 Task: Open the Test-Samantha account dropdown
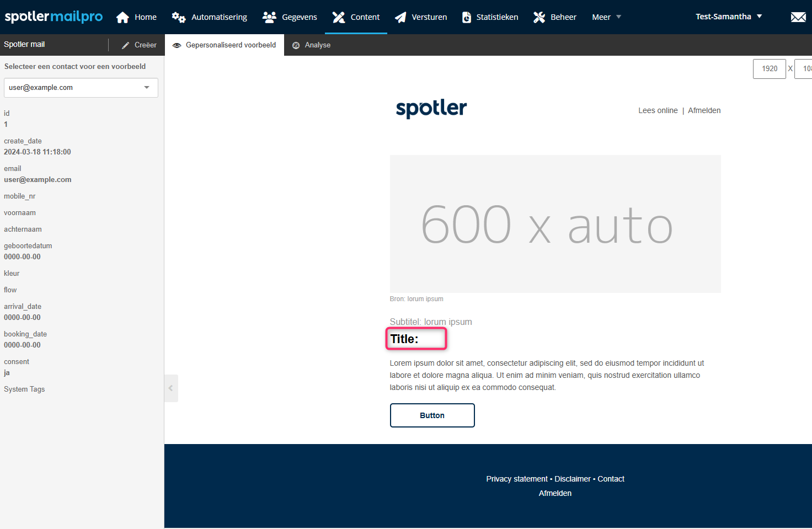pos(728,17)
